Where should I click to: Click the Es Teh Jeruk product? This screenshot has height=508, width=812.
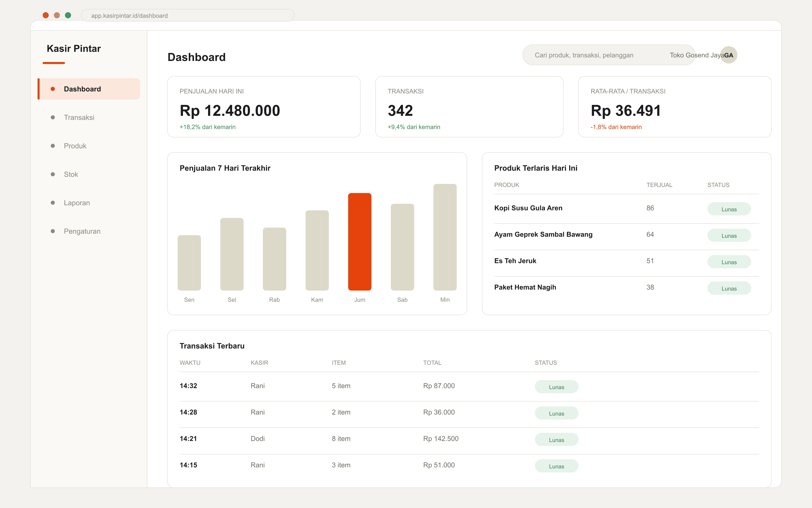click(515, 261)
